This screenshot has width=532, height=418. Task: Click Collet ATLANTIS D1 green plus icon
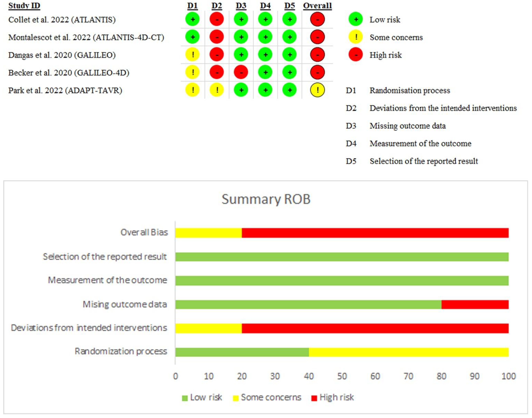(192, 19)
